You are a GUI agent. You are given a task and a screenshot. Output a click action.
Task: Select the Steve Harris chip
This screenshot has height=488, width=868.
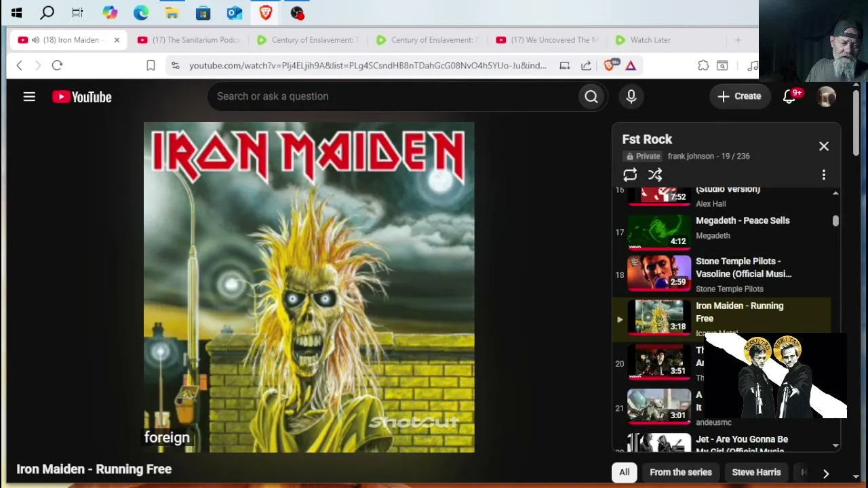tap(756, 472)
